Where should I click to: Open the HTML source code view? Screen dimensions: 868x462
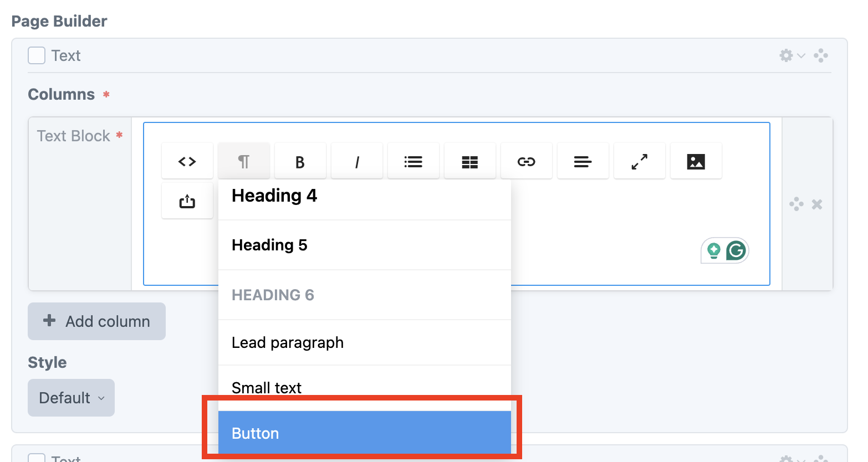(187, 161)
